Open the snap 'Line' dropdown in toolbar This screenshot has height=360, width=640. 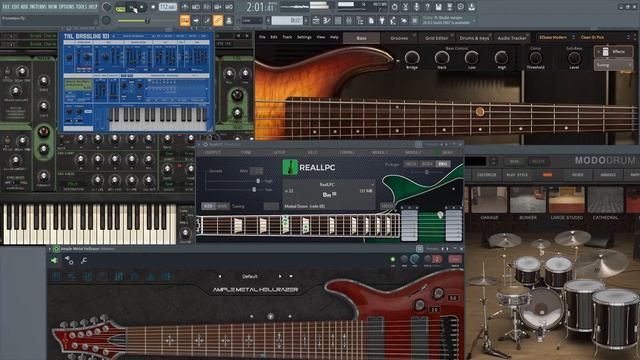[x=252, y=20]
